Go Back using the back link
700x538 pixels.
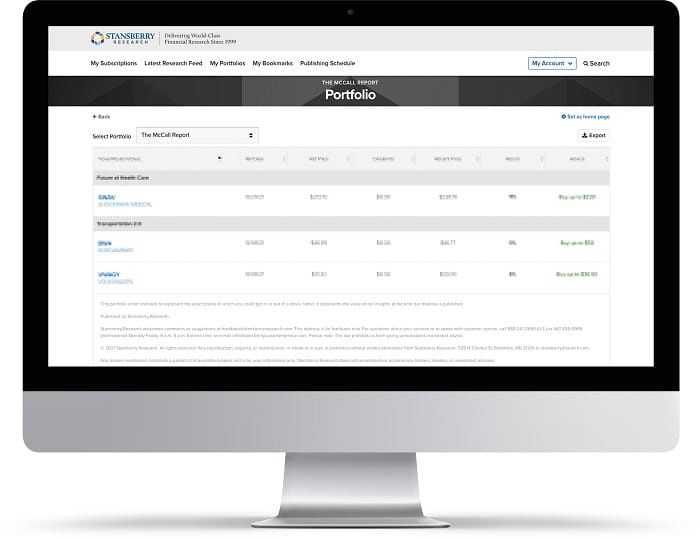point(101,117)
